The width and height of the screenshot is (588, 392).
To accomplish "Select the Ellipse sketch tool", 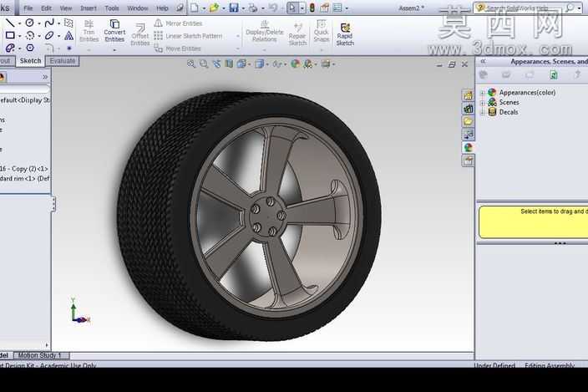I will (x=49, y=36).
